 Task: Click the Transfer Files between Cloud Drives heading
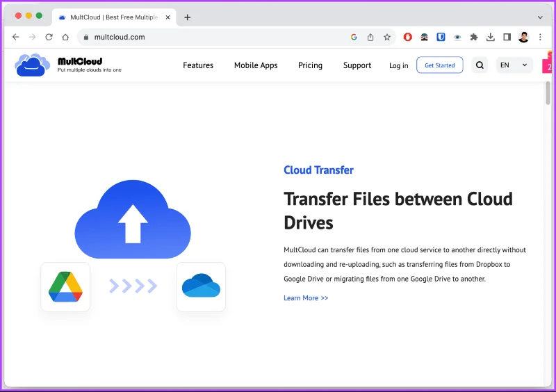[x=398, y=211]
